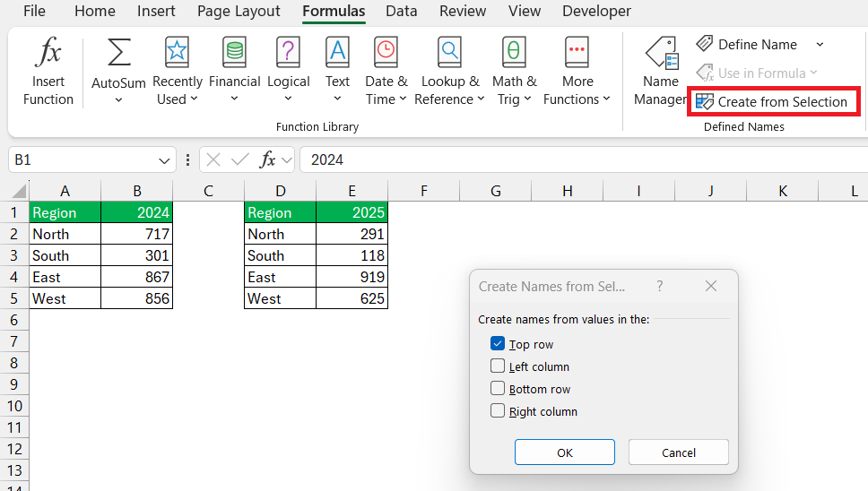This screenshot has height=491, width=868.
Task: Switch to the Data tab
Action: [402, 11]
